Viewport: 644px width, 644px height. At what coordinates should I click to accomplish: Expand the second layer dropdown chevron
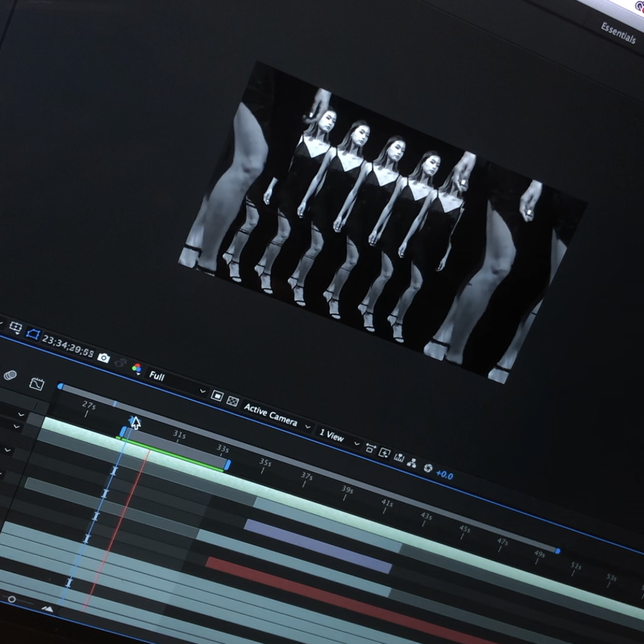coord(17,426)
